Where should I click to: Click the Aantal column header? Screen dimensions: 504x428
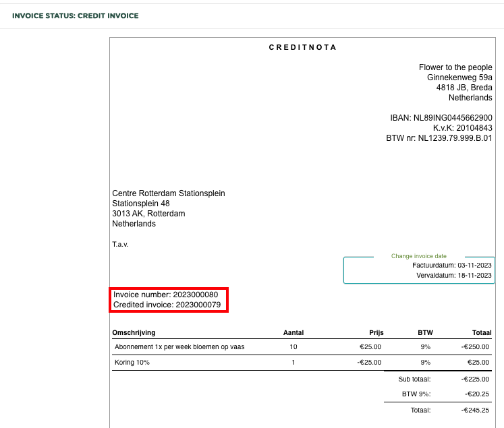[x=293, y=333]
